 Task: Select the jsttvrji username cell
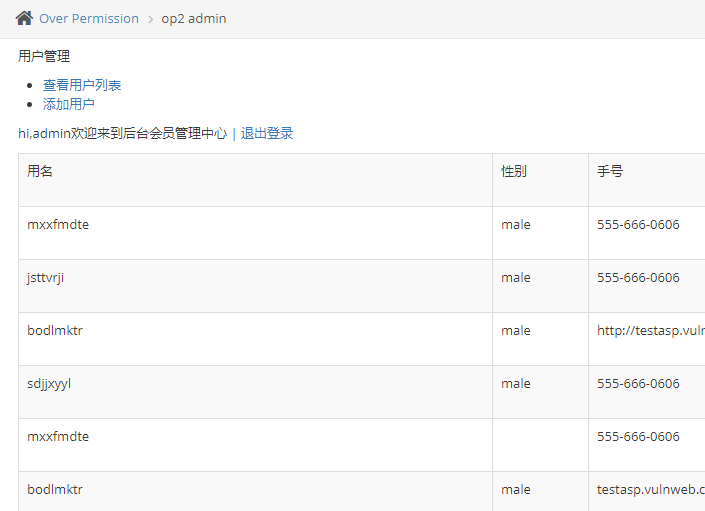(255, 286)
